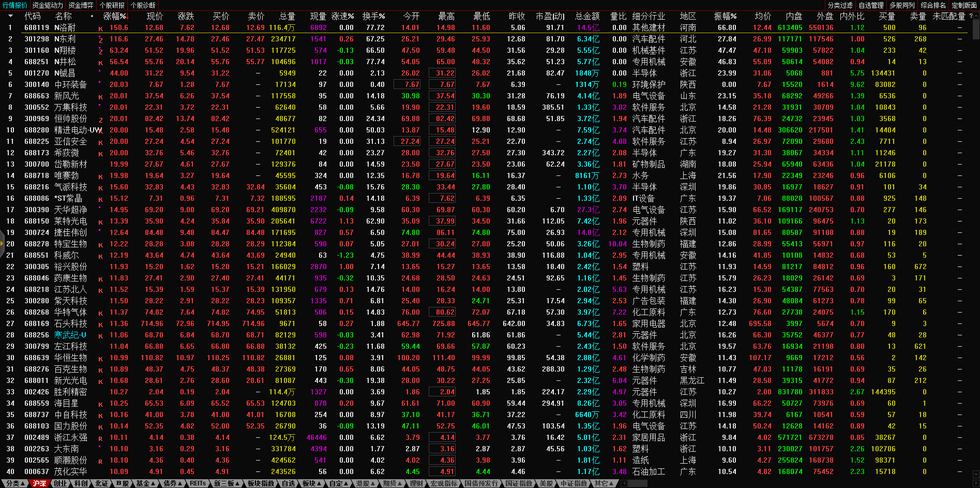
Task: Click the R marker beside 浙江永强
Action: pos(100,438)
